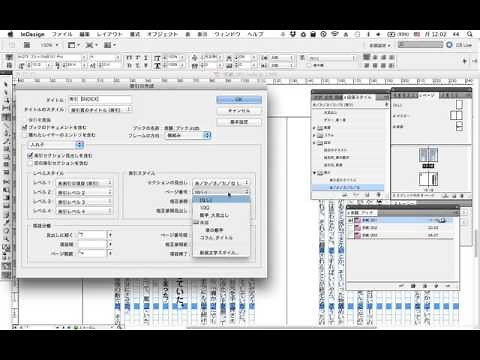Apply Strikethrough formatting in Control panel
Viewport: 480px width, 360px height.
click(146, 66)
